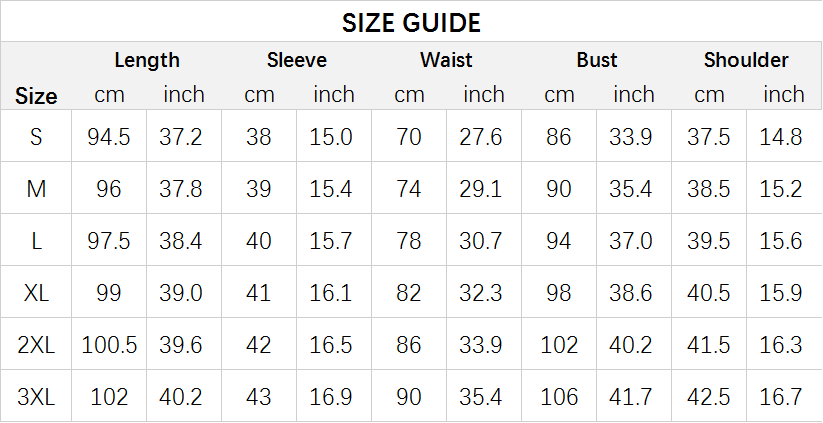
Task: Click the 15.7 sleeve inch cell
Action: [331, 241]
